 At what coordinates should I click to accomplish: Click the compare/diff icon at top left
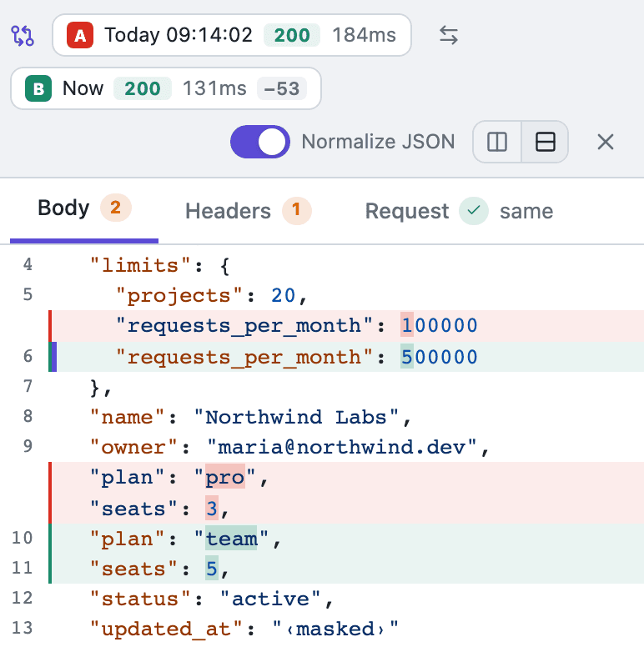tap(23, 35)
